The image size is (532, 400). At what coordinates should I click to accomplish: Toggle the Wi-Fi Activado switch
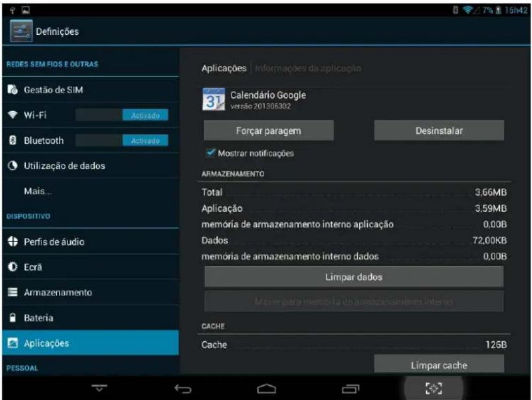coord(122,116)
